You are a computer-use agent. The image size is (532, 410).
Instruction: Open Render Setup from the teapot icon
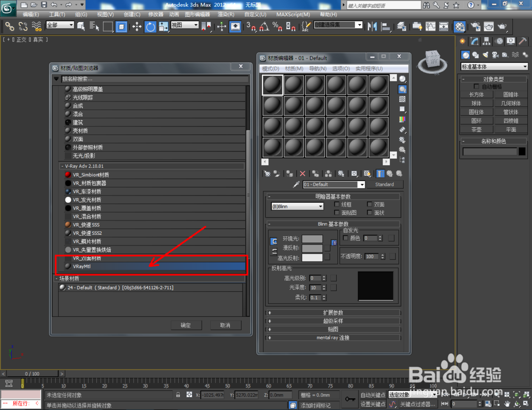pyautogui.click(x=475, y=27)
